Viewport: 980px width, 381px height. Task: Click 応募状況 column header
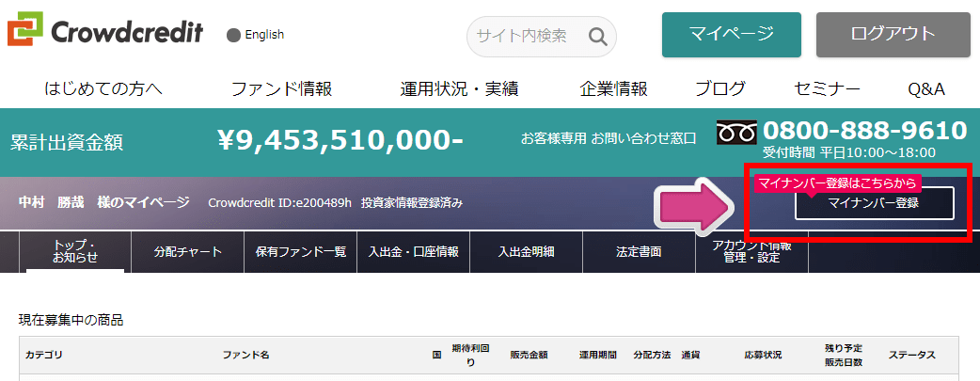click(x=763, y=355)
